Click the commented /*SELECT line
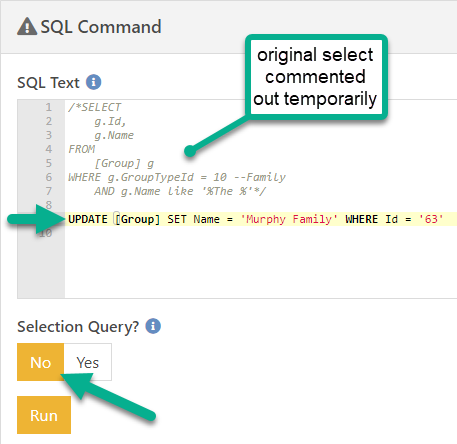The height and width of the screenshot is (444, 457). pos(95,107)
